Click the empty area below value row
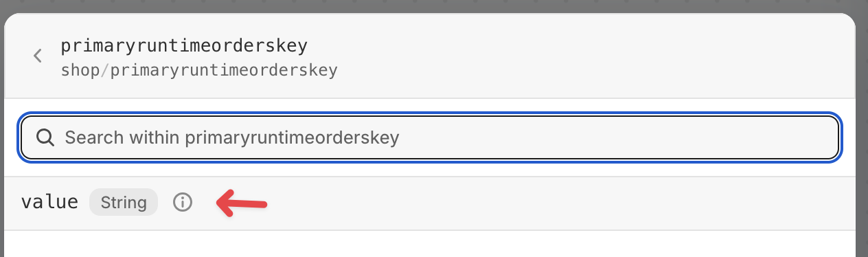 (430, 244)
